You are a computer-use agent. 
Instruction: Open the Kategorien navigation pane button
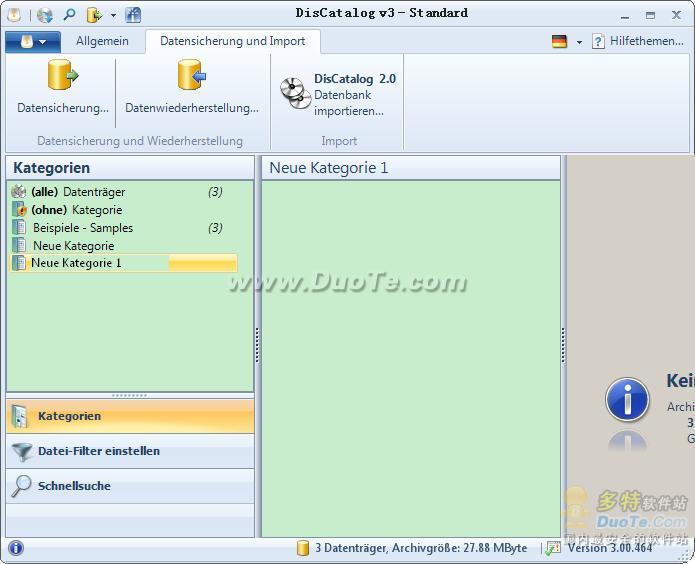(x=130, y=416)
